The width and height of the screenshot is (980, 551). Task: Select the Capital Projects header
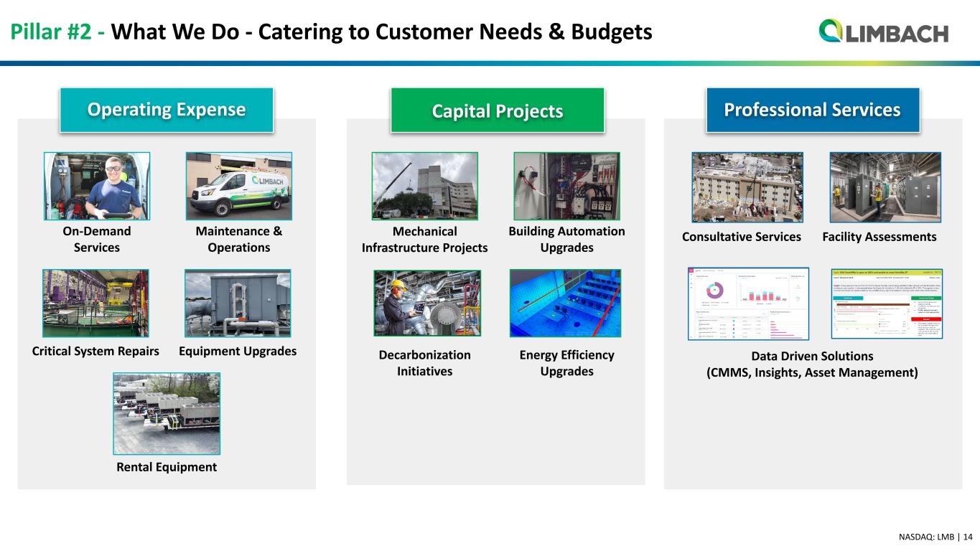pyautogui.click(x=497, y=111)
